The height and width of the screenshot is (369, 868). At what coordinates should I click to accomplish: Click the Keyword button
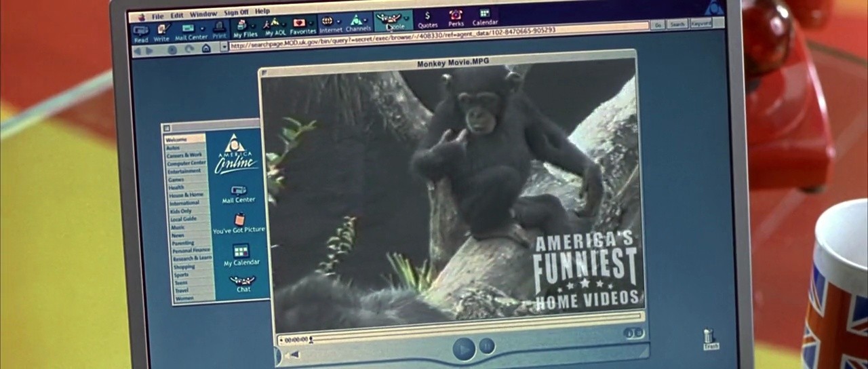coord(701,23)
